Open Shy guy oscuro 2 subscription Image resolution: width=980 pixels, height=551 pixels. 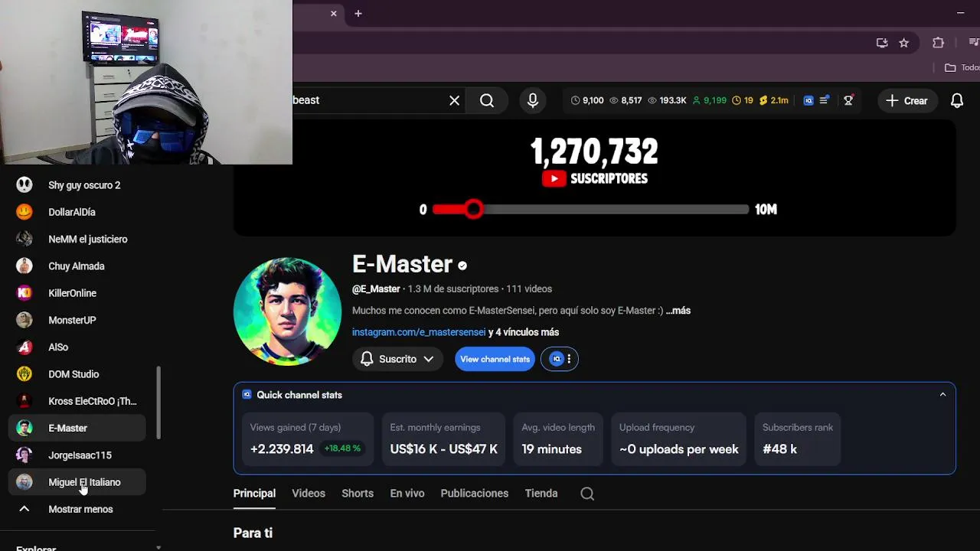coord(77,185)
